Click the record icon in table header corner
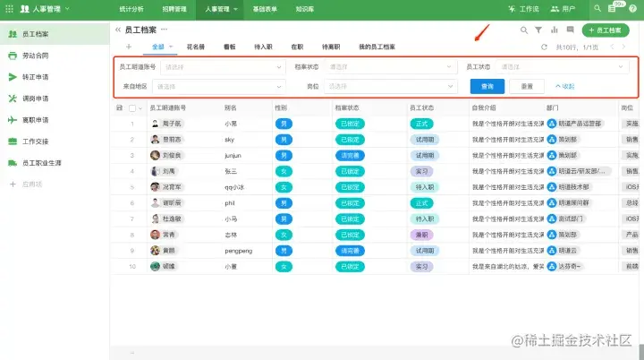Image resolution: width=644 pixels, height=360 pixels. point(119,107)
